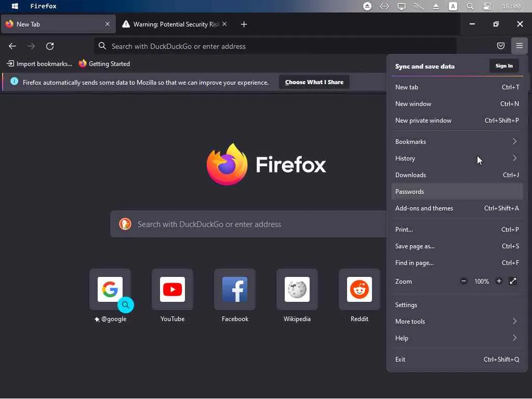Viewport: 532px width, 399px height.
Task: Click the address bar search field
Action: tap(275, 46)
